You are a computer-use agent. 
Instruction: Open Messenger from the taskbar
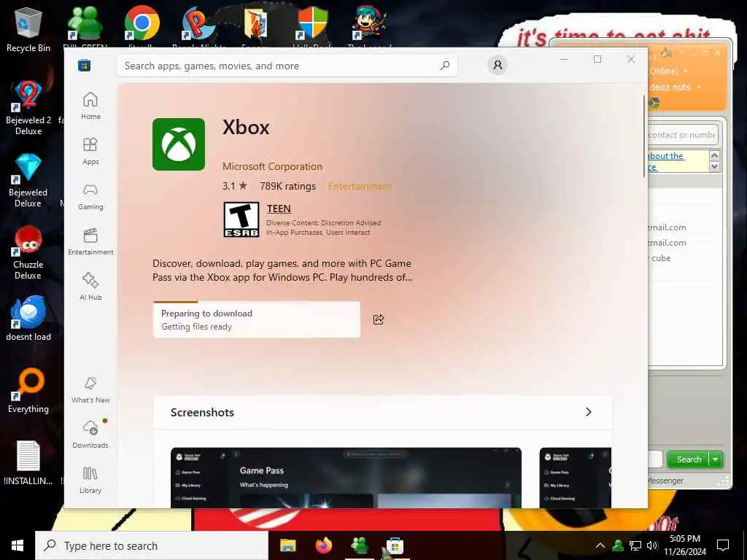pos(360,545)
